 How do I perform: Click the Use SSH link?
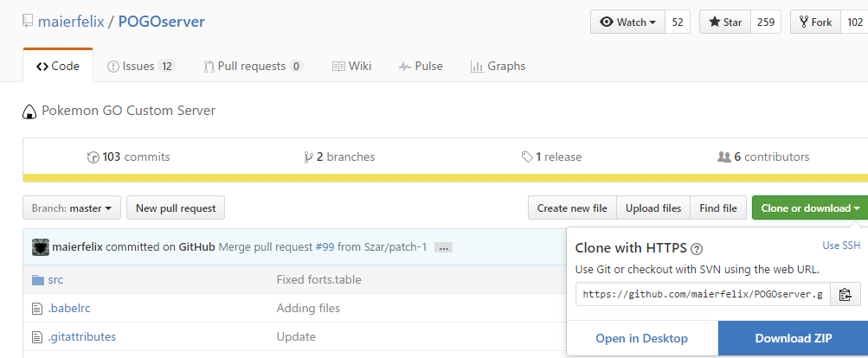click(841, 246)
